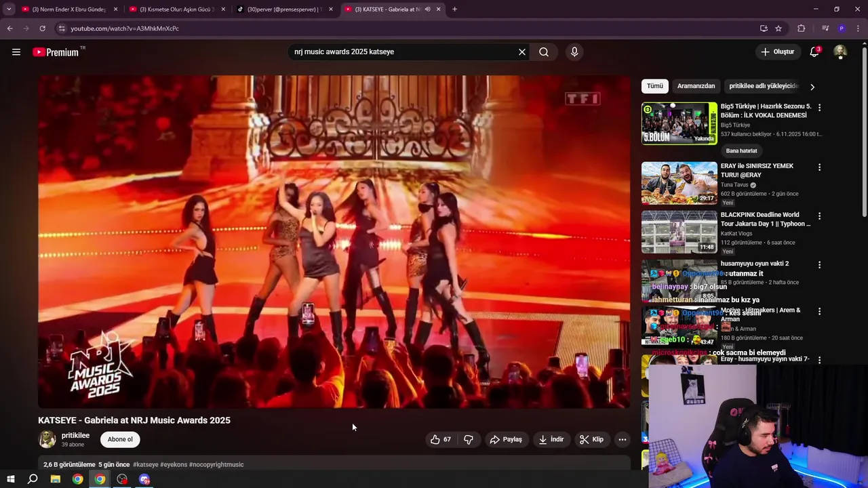Click the #nocopyrightmusic hashtag
This screenshot has height=488, width=868.
(216, 464)
